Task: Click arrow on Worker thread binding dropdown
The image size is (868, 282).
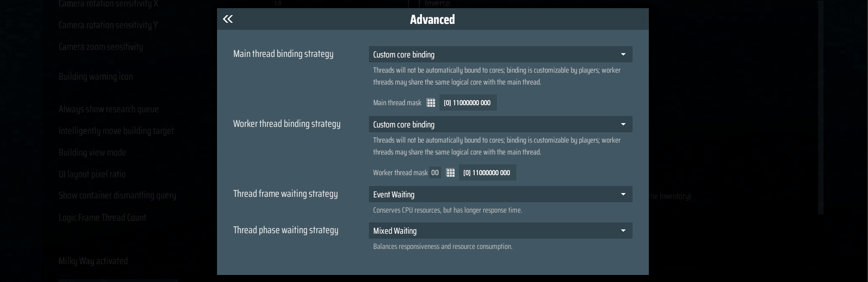Action: pyautogui.click(x=623, y=124)
